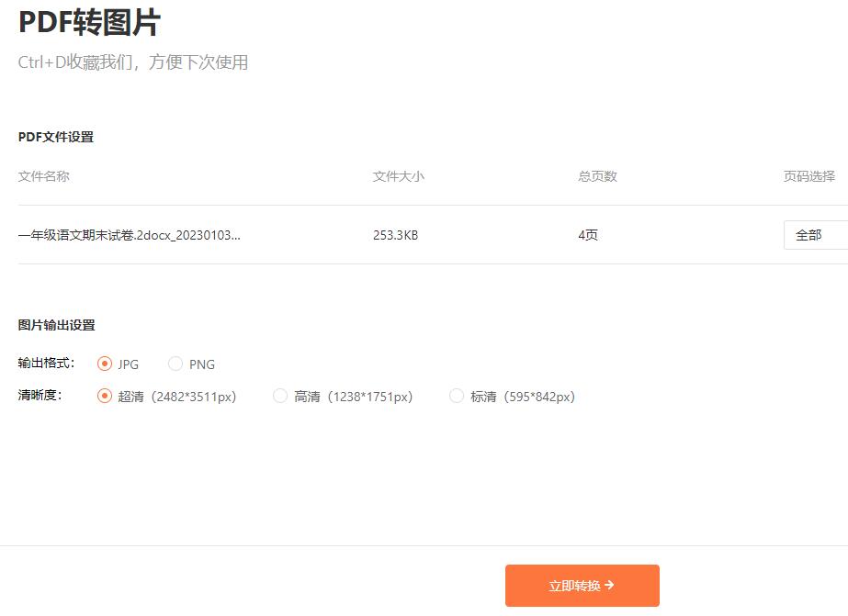848x616 pixels.
Task: Click the 页码选择 column header
Action: coord(811,176)
